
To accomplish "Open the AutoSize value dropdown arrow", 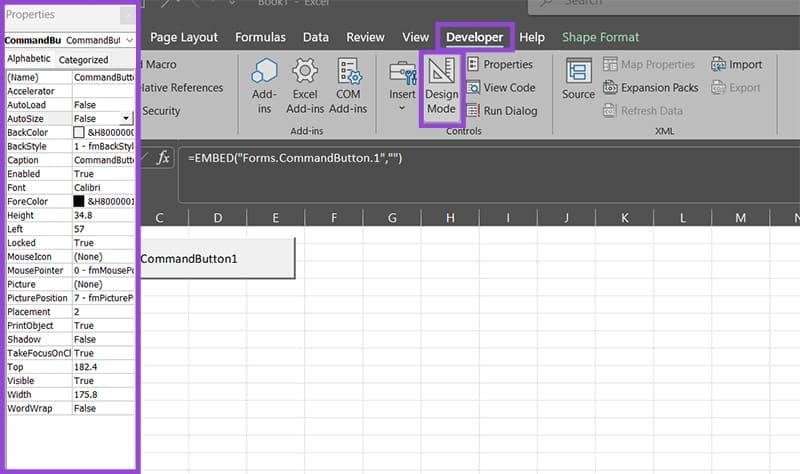I will 127,118.
